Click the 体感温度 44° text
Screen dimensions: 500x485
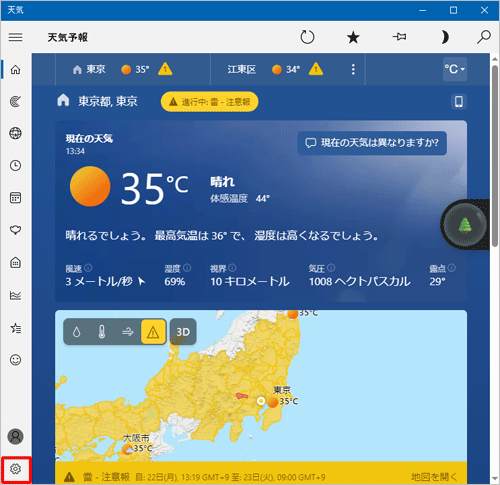(x=240, y=199)
